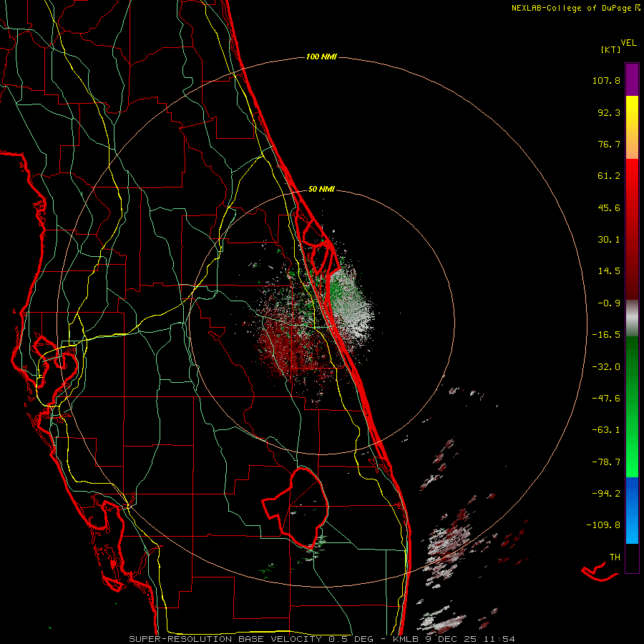Select the 76.7 scale value

point(609,144)
